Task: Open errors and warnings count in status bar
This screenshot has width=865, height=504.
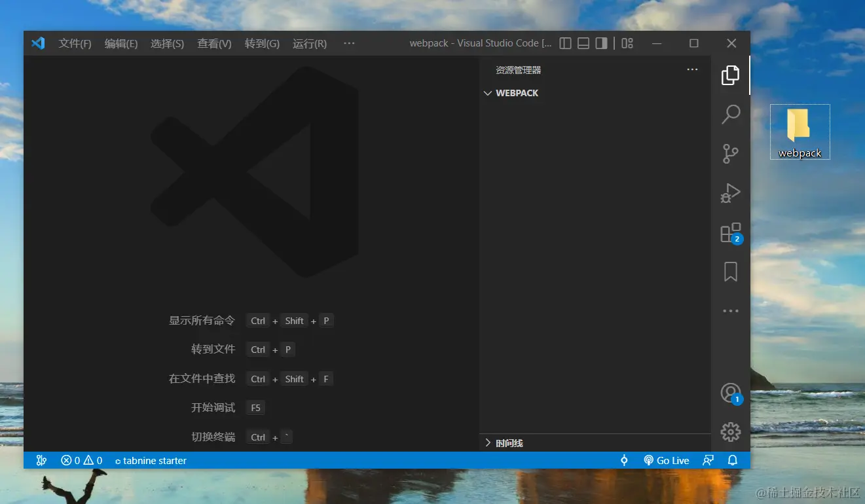Action: point(82,460)
